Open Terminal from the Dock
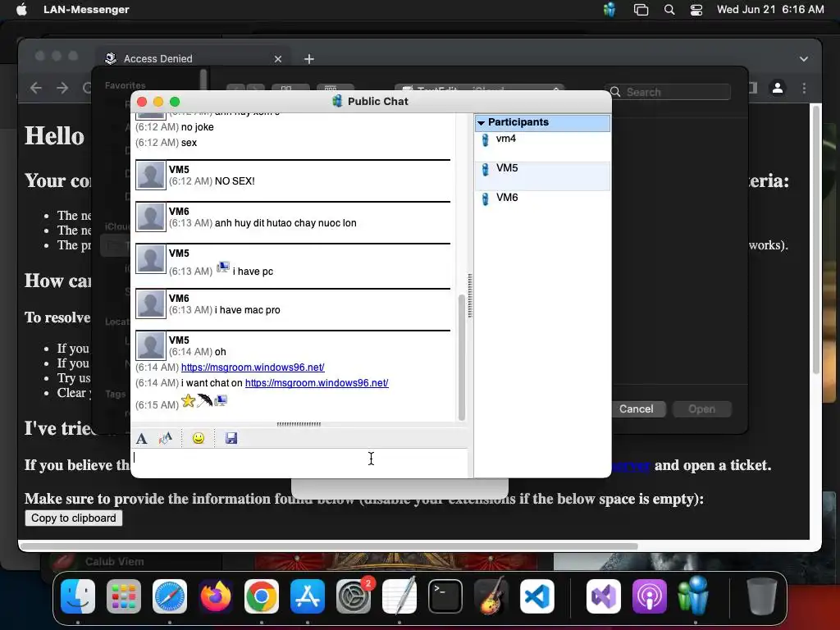840x630 pixels. pyautogui.click(x=445, y=596)
